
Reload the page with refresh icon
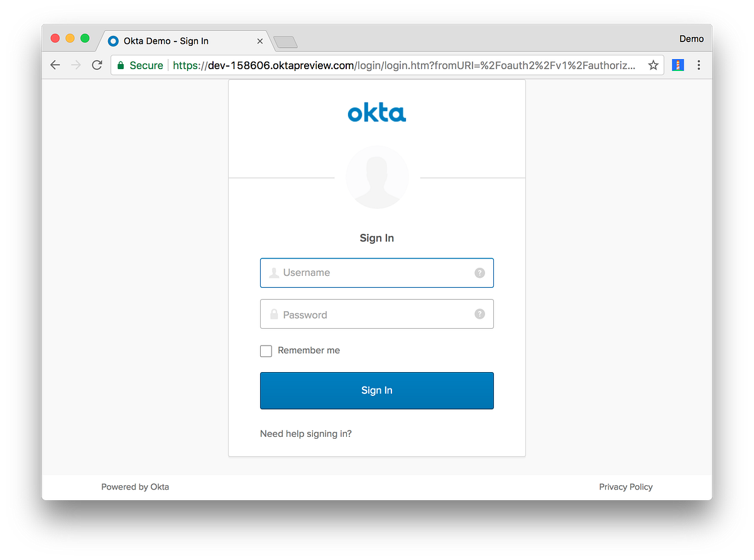click(x=97, y=65)
